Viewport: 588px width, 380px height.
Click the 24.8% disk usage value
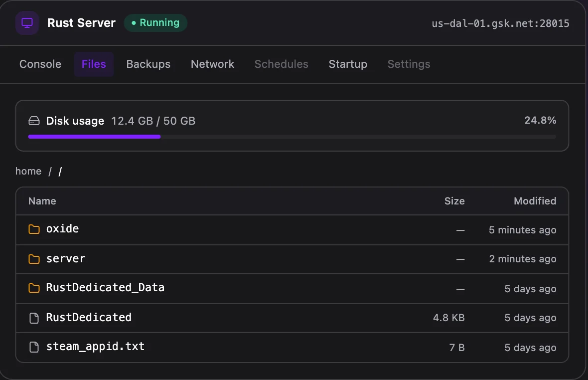pos(540,120)
